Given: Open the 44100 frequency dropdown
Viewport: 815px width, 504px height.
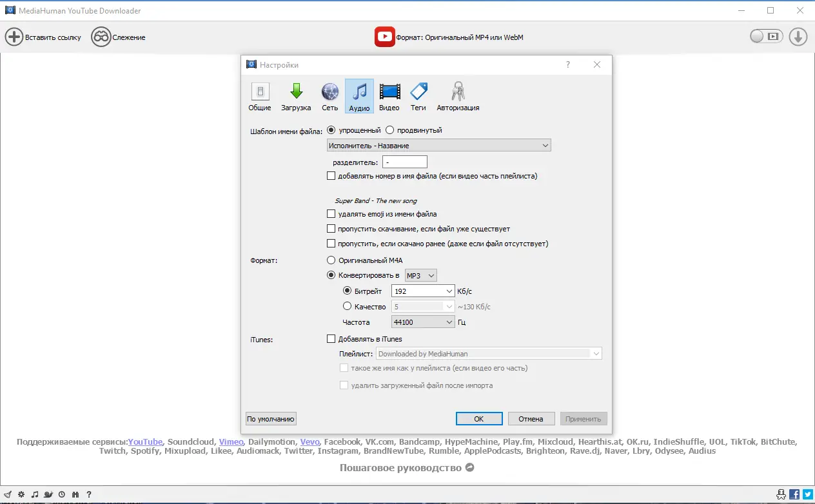Looking at the screenshot, I should click(x=424, y=322).
